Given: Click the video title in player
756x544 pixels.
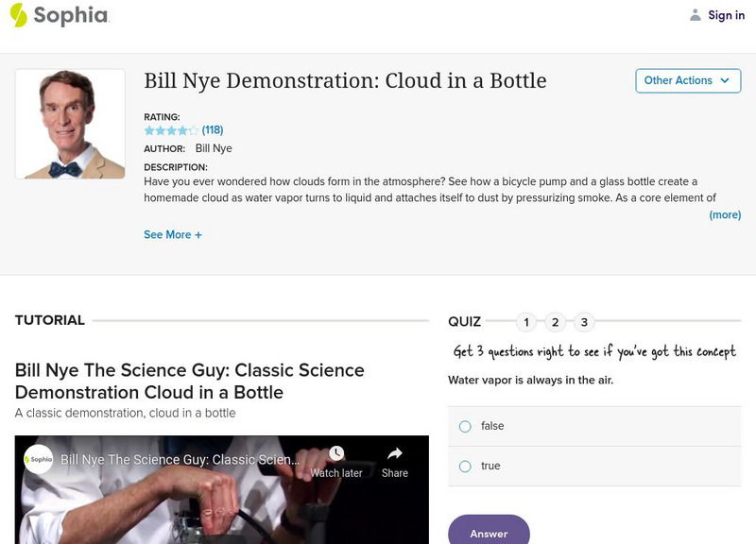Looking at the screenshot, I should [x=180, y=460].
